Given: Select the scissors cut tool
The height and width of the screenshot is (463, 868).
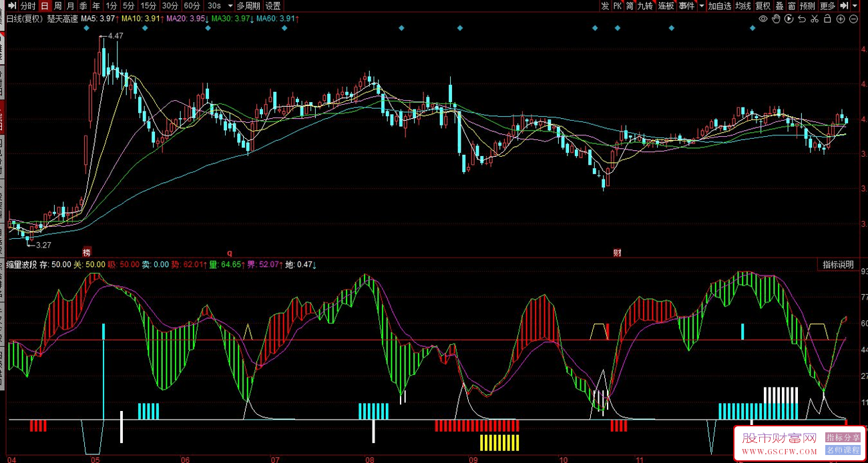Looking at the screenshot, I should [815, 19].
